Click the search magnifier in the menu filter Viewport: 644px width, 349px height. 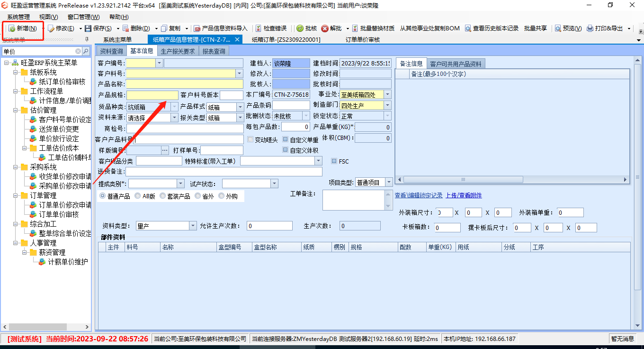tap(86, 51)
